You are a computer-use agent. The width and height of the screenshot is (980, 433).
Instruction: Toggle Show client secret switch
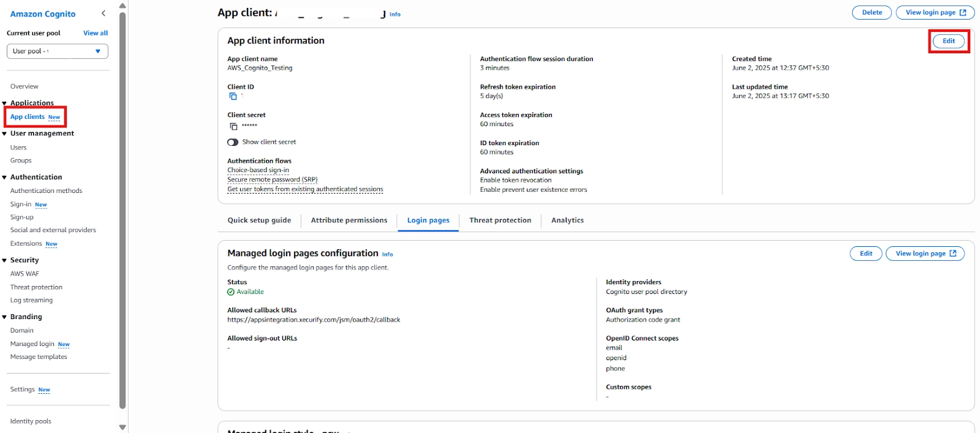tap(233, 142)
